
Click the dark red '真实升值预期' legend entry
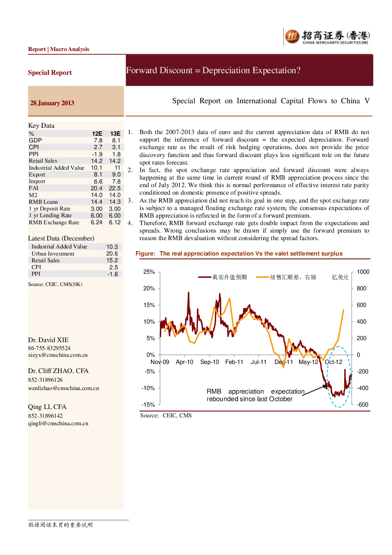point(222,277)
